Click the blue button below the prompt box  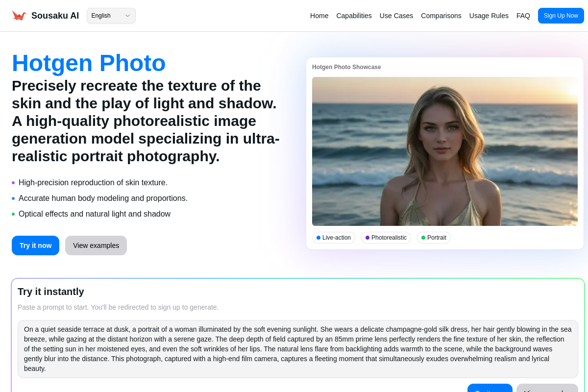click(x=490, y=388)
